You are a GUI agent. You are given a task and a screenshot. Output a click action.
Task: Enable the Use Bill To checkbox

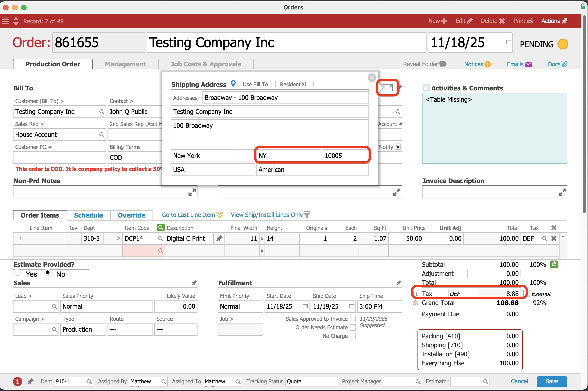(272, 84)
